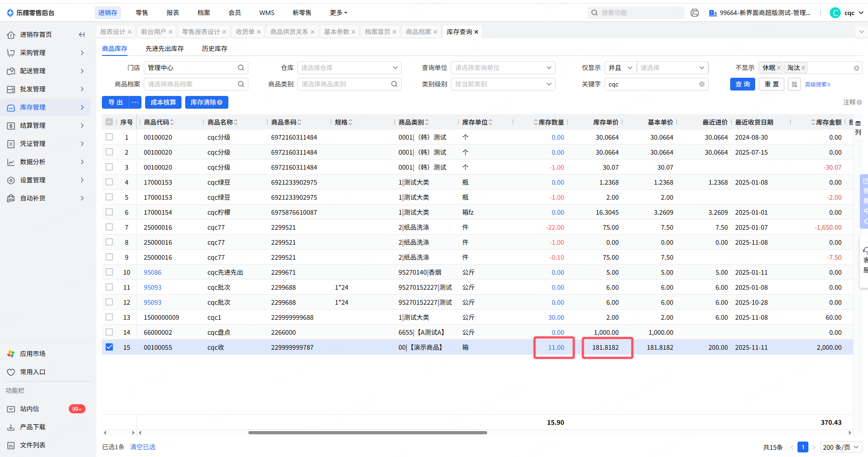Open 站内信 messages in sidebar
Screen dimensions: 868x457
click(x=30, y=409)
